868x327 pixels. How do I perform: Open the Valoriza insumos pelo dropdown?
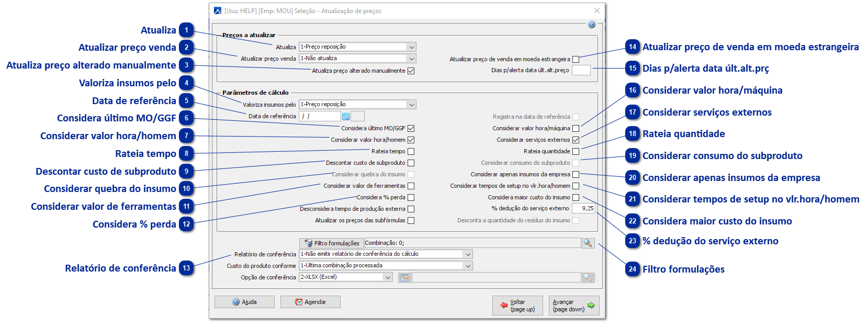coord(411,105)
